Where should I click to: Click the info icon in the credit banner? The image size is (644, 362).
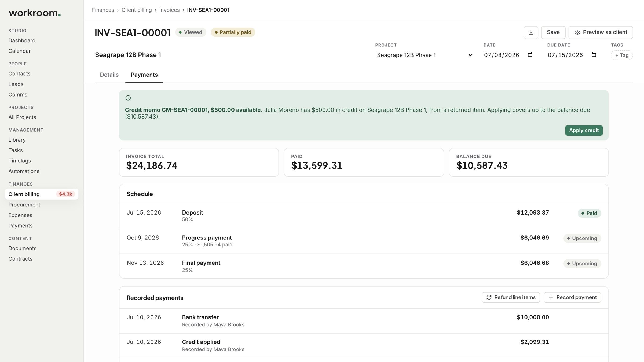pos(128,98)
